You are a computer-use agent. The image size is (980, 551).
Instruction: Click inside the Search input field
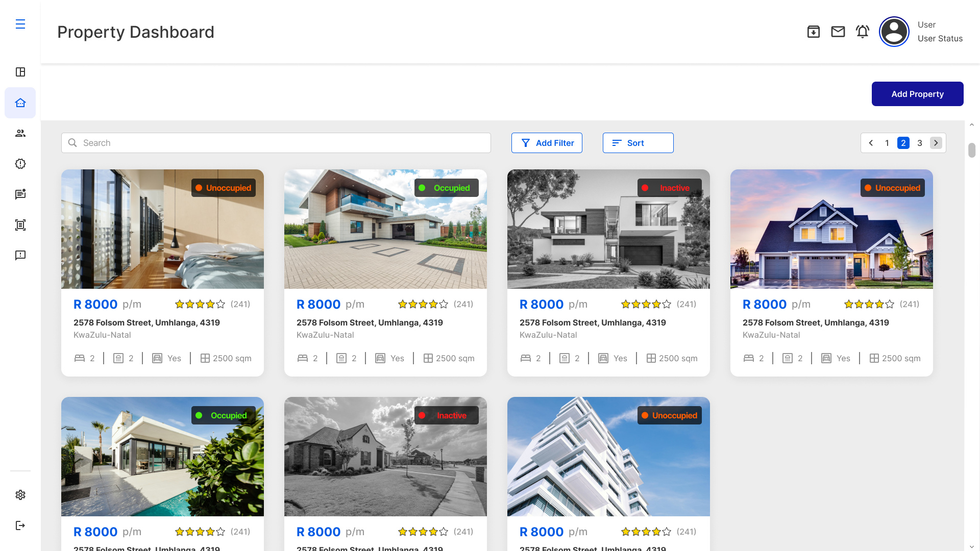point(276,143)
